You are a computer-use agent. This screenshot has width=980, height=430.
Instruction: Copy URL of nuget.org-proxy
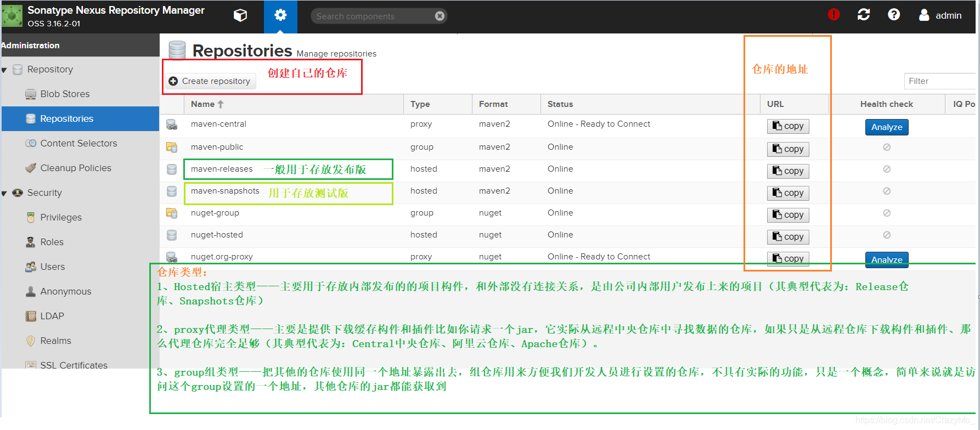click(788, 258)
